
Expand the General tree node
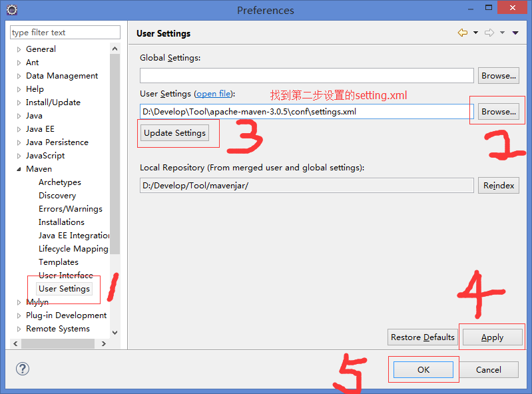(19, 49)
